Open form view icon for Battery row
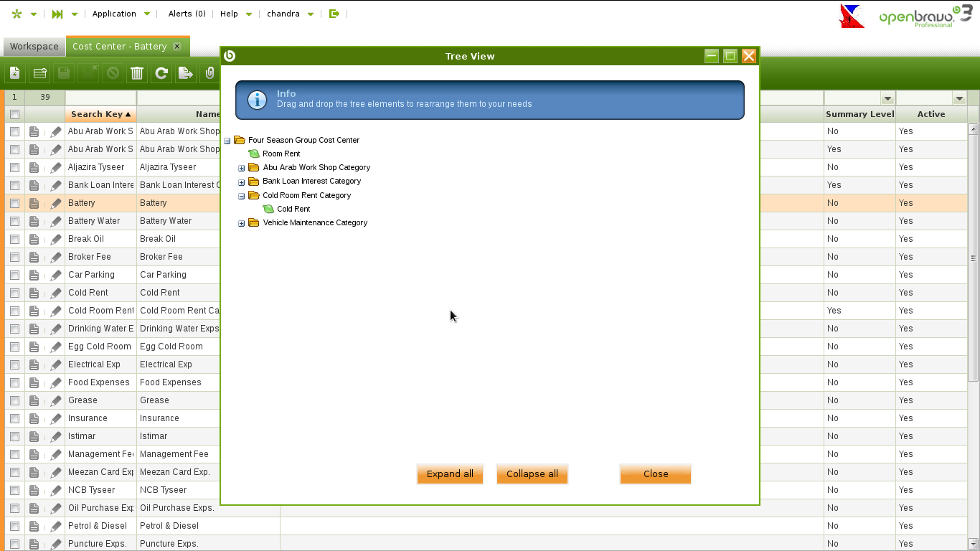Screen dimensions: 980x551 [x=34, y=203]
